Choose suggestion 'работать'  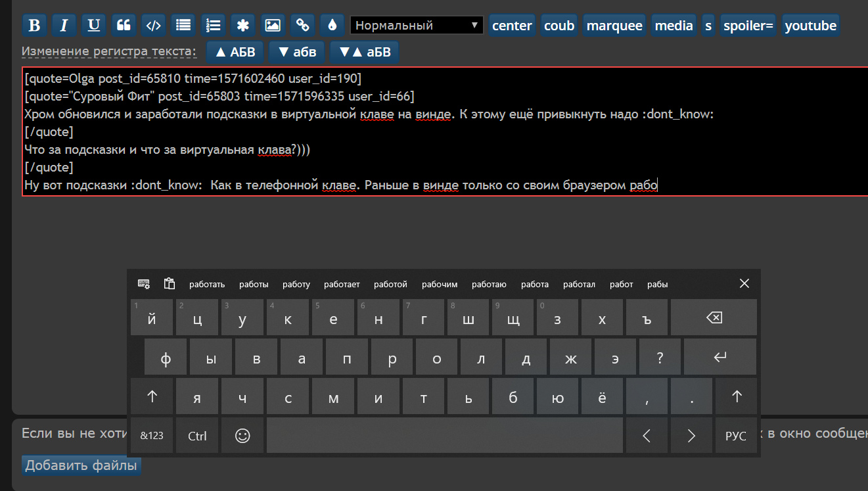pyautogui.click(x=207, y=285)
